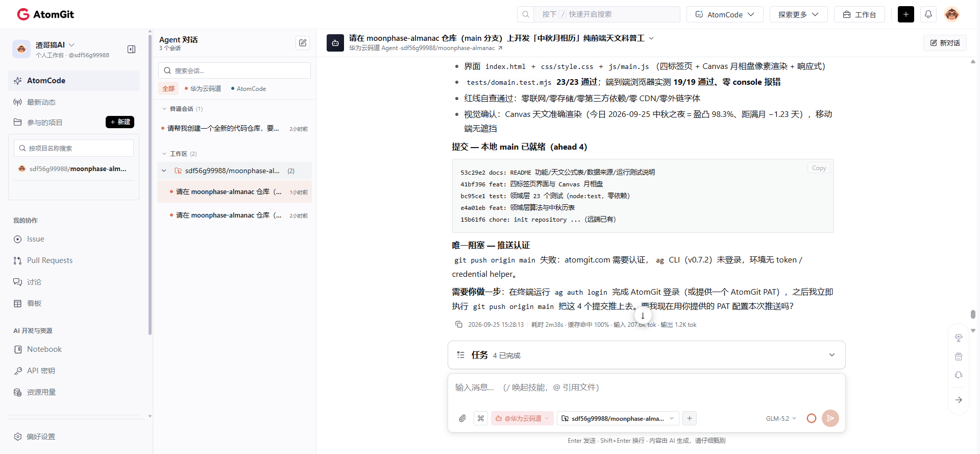The height and width of the screenshot is (454, 980).
Task: Click the 新建 project button
Action: 120,122
